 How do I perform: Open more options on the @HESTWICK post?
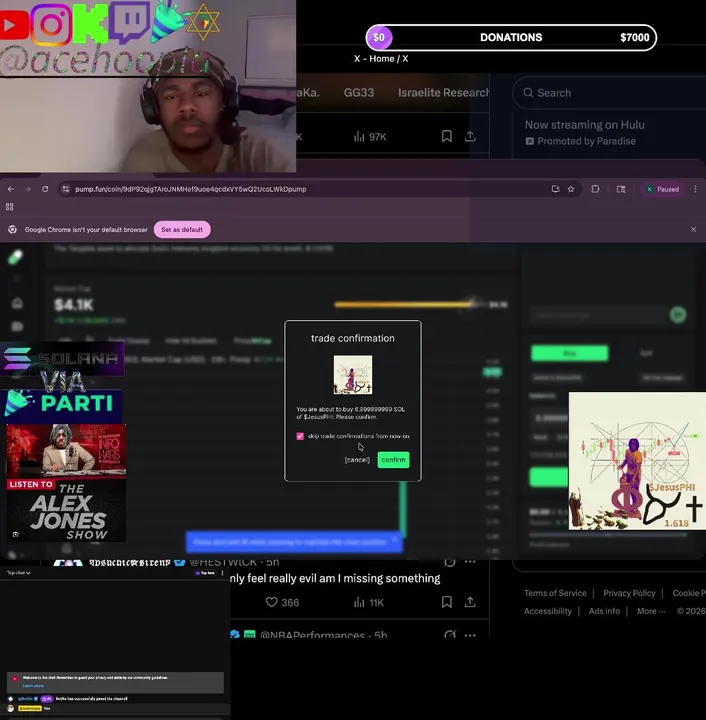click(x=470, y=562)
